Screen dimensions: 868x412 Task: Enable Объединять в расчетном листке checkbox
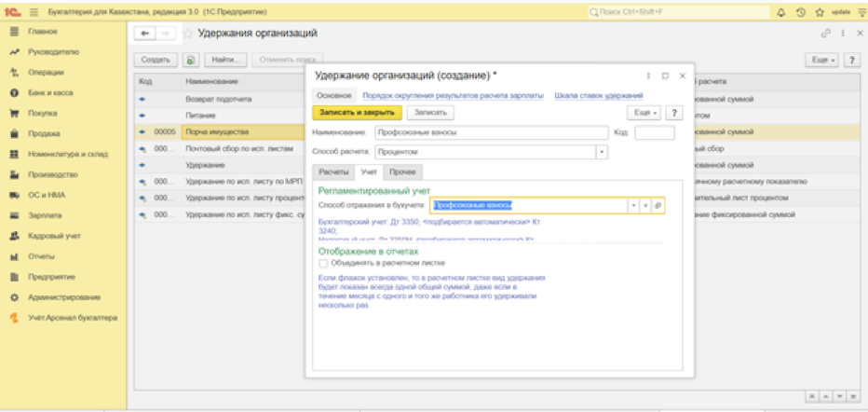[x=323, y=263]
